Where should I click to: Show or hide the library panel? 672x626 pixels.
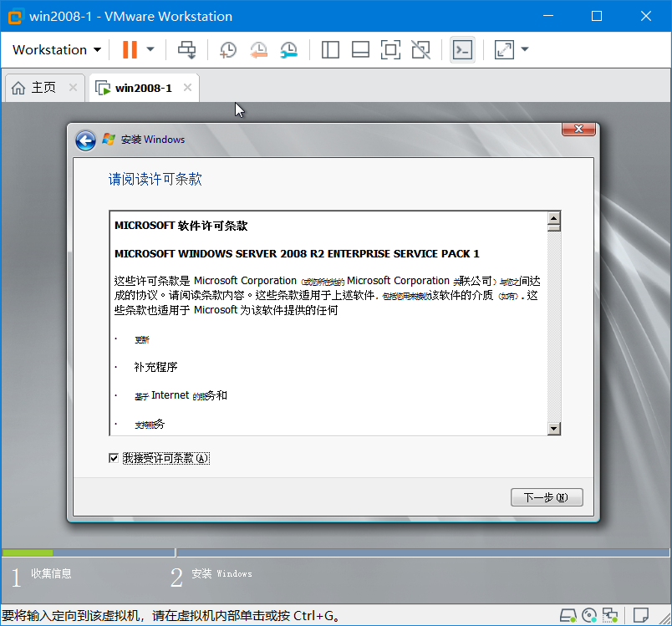coord(329,49)
